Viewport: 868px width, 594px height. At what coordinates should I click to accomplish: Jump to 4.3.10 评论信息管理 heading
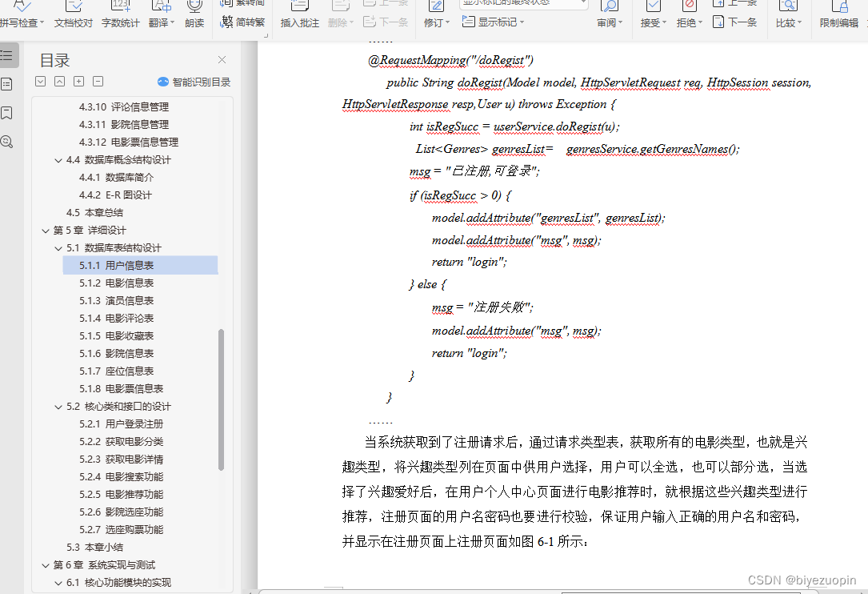tap(124, 107)
